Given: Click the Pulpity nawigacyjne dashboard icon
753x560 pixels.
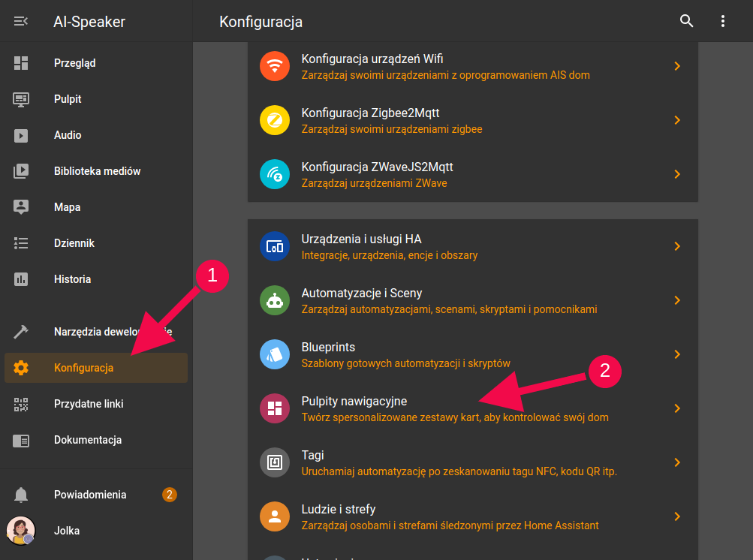Looking at the screenshot, I should pyautogui.click(x=275, y=408).
